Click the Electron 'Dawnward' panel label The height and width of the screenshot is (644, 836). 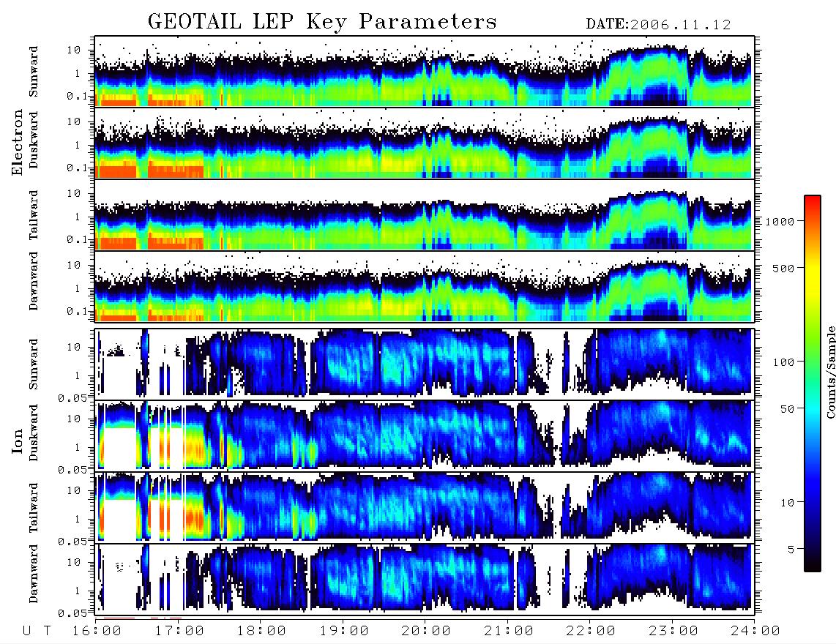tap(34, 282)
